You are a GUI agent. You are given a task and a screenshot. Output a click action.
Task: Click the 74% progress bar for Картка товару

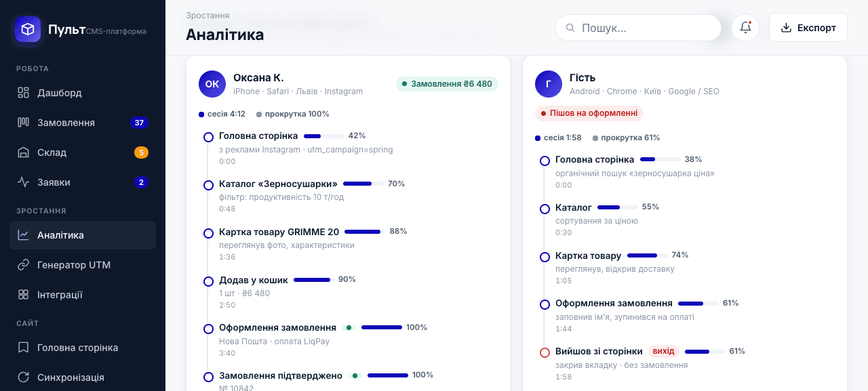647,255
